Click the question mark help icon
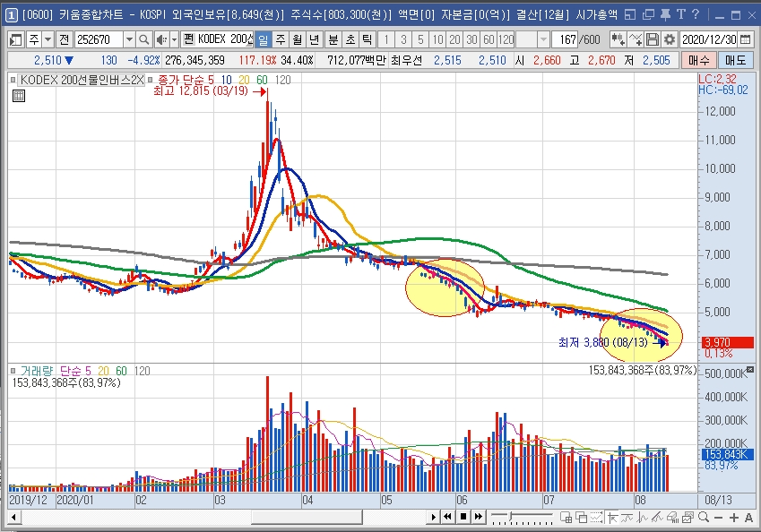761x532 pixels. 696,14
